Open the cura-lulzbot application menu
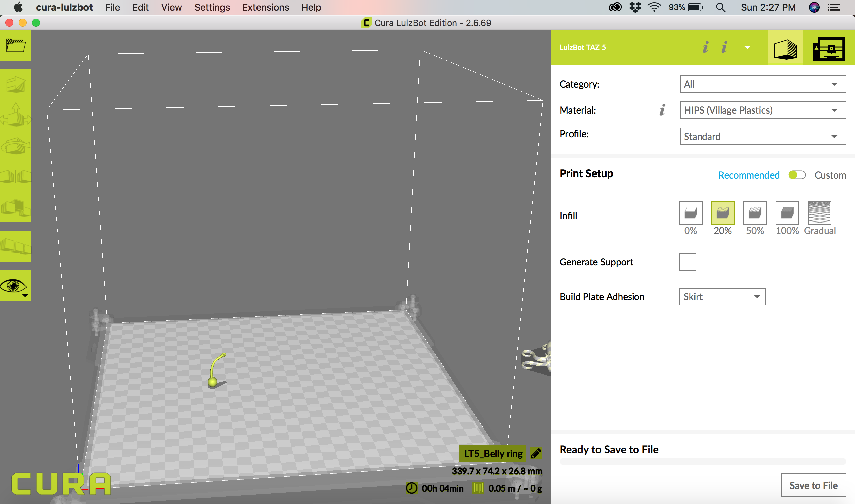Image resolution: width=855 pixels, height=504 pixels. coord(64,7)
